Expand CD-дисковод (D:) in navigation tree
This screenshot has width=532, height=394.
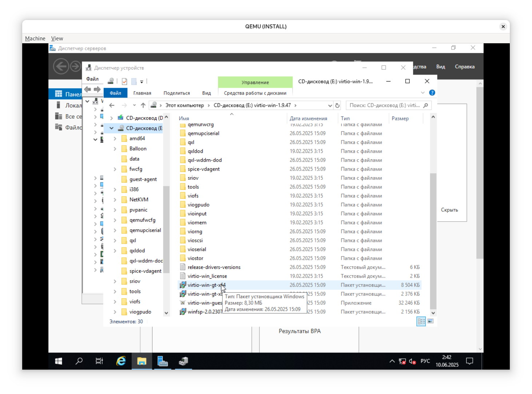pyautogui.click(x=112, y=118)
